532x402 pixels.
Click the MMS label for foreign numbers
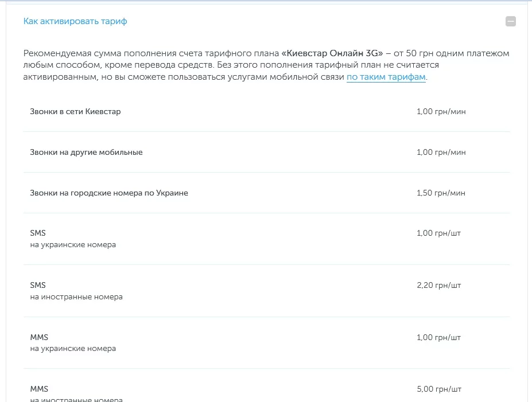(39, 389)
